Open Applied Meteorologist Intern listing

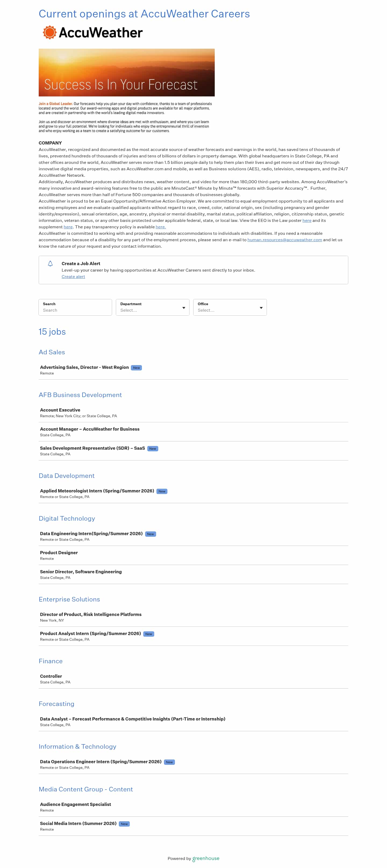pos(97,491)
